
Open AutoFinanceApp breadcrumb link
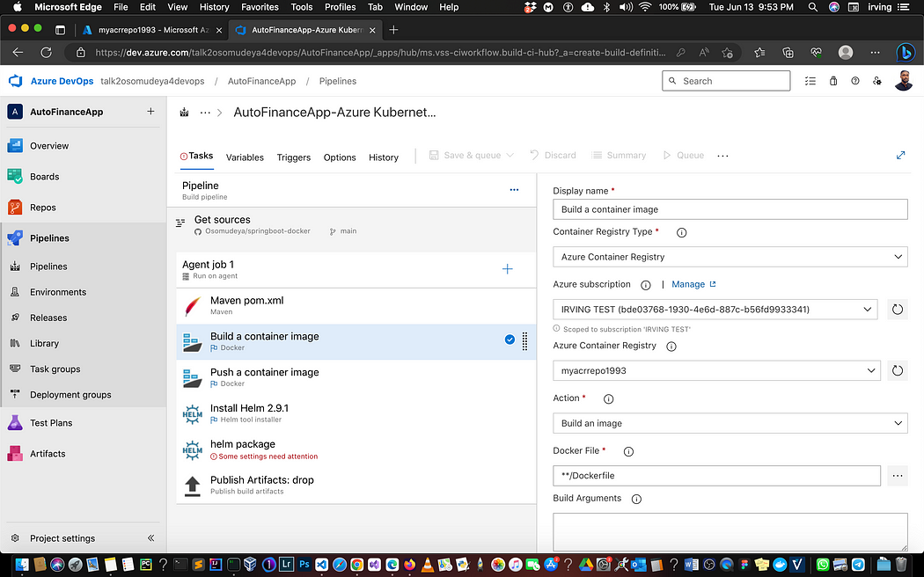[x=261, y=81]
